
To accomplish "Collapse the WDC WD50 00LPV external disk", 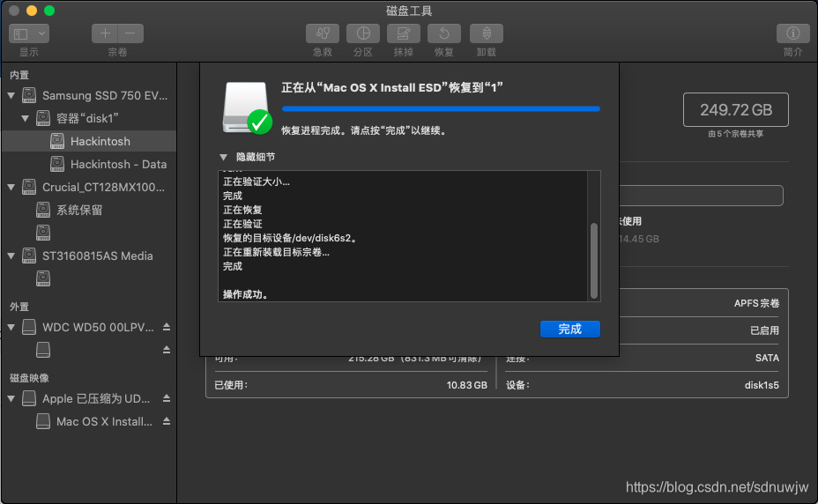I will click(x=11, y=327).
